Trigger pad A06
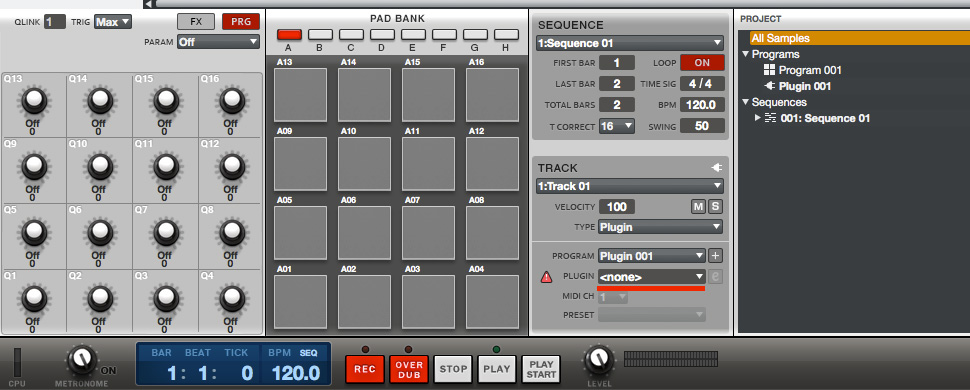The width and height of the screenshot is (970, 390). coord(364,233)
